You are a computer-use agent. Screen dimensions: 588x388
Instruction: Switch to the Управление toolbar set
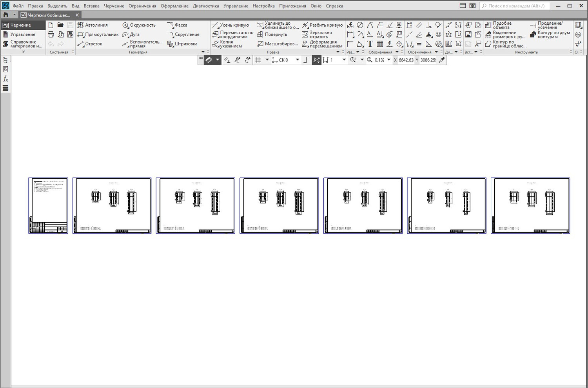pos(22,34)
